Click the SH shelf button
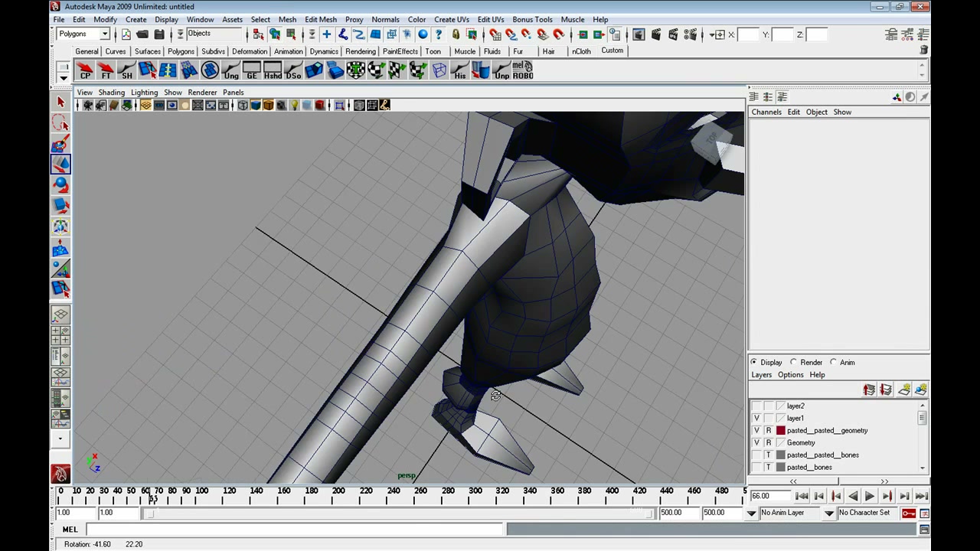This screenshot has width=980, height=551. click(126, 71)
